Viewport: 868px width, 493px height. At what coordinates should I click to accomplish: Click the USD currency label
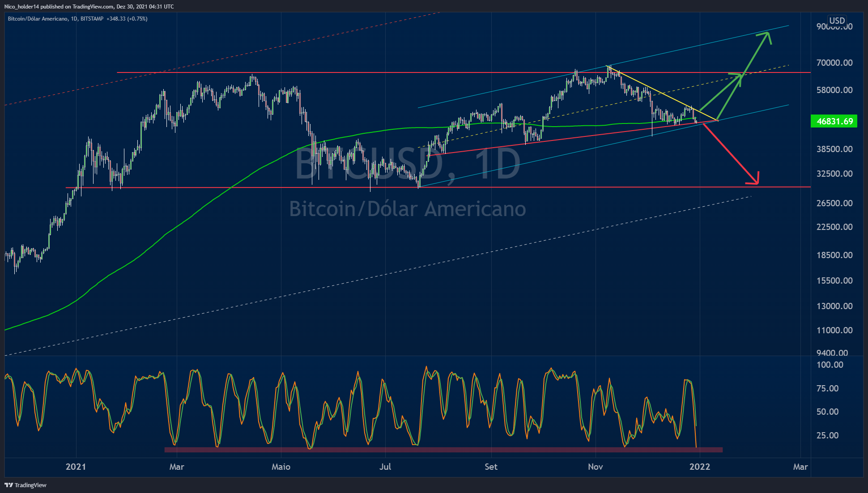tap(837, 21)
